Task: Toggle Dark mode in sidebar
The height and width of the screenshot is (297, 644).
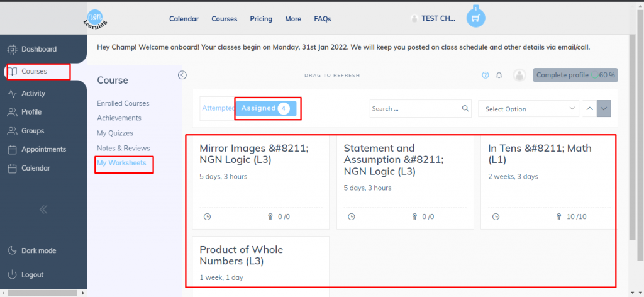Action: (38, 250)
